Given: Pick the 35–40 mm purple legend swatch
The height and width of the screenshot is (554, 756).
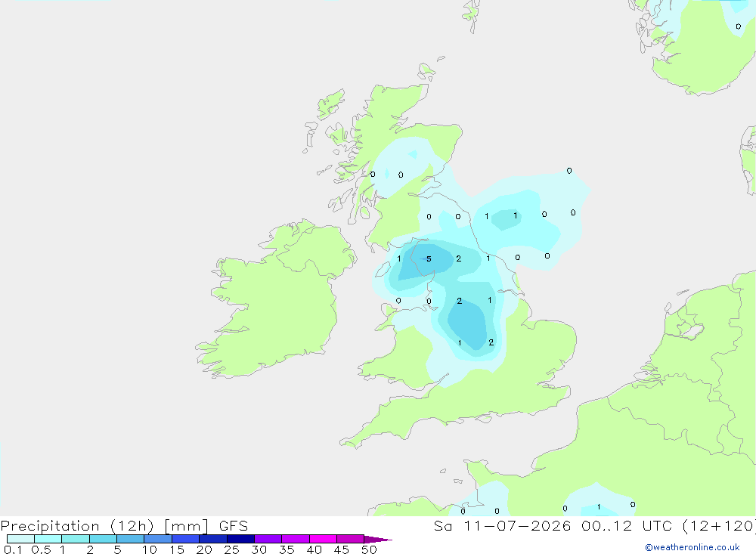Looking at the screenshot, I should 295,539.
